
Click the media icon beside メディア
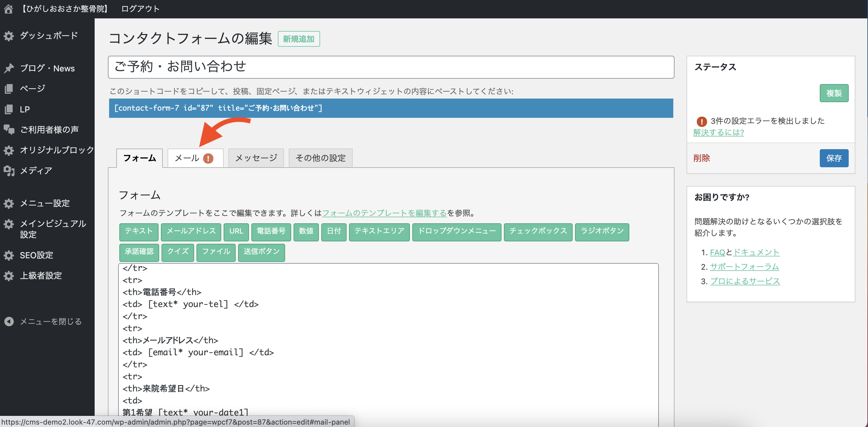(9, 171)
